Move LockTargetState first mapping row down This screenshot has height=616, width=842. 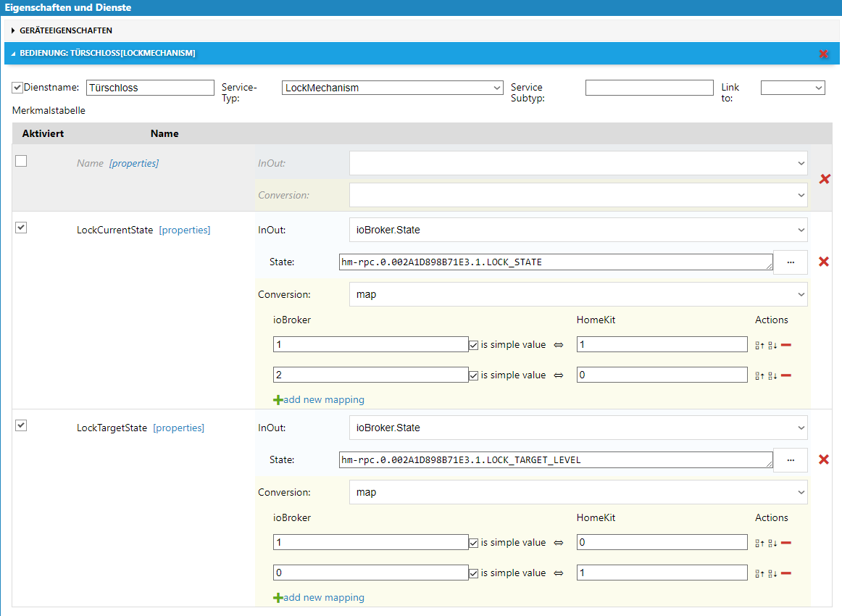point(773,543)
